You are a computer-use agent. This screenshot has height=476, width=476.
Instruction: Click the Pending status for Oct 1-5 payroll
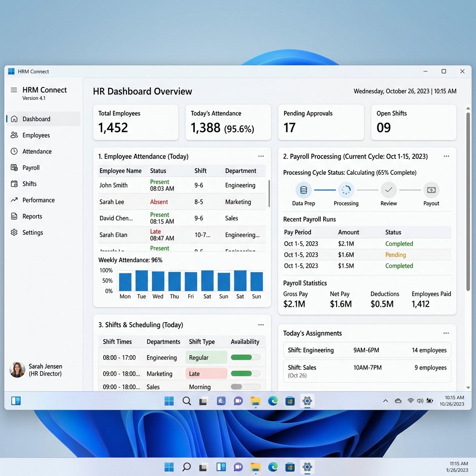pos(396,255)
